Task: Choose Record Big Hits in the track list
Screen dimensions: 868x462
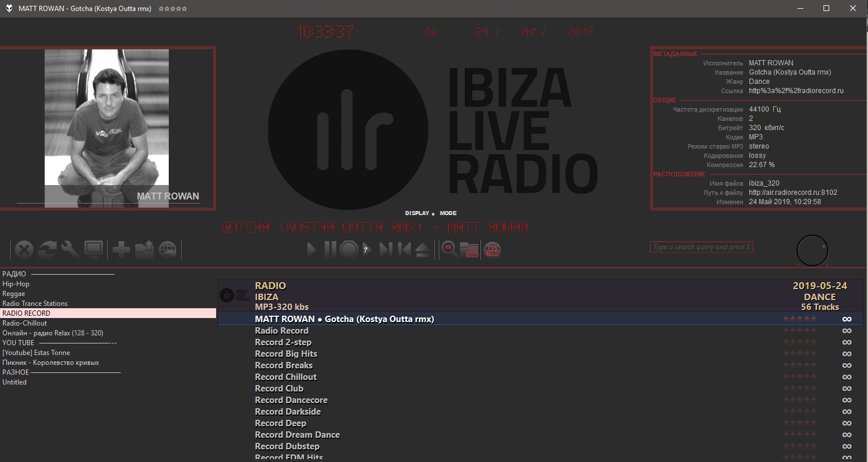Action: tap(286, 354)
